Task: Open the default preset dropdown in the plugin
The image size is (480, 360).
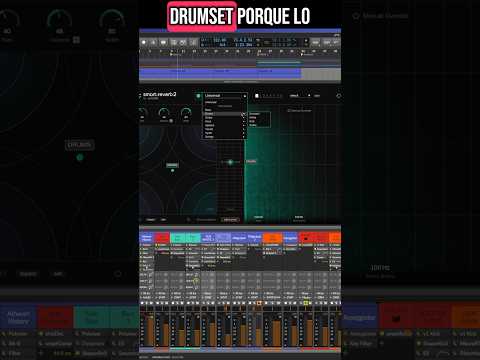Action: (300, 96)
